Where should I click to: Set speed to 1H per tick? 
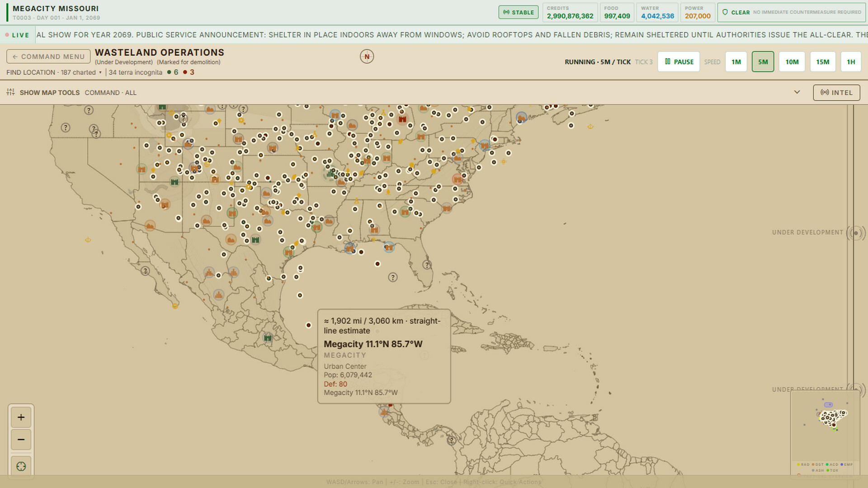(x=851, y=62)
